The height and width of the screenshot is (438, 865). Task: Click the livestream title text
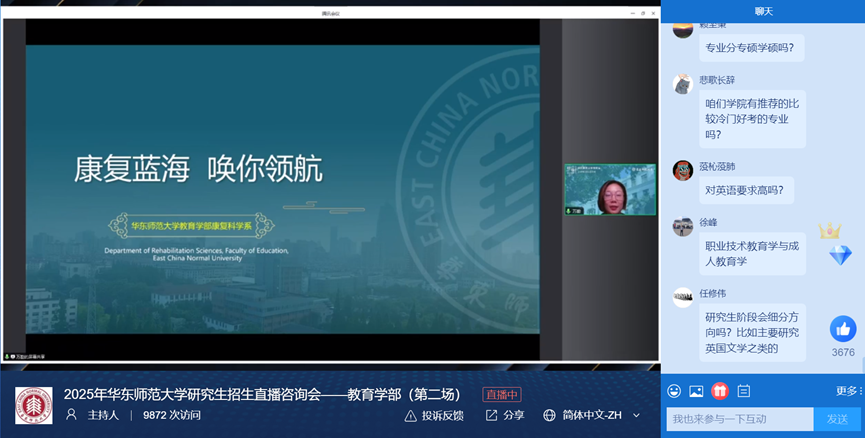tap(262, 394)
